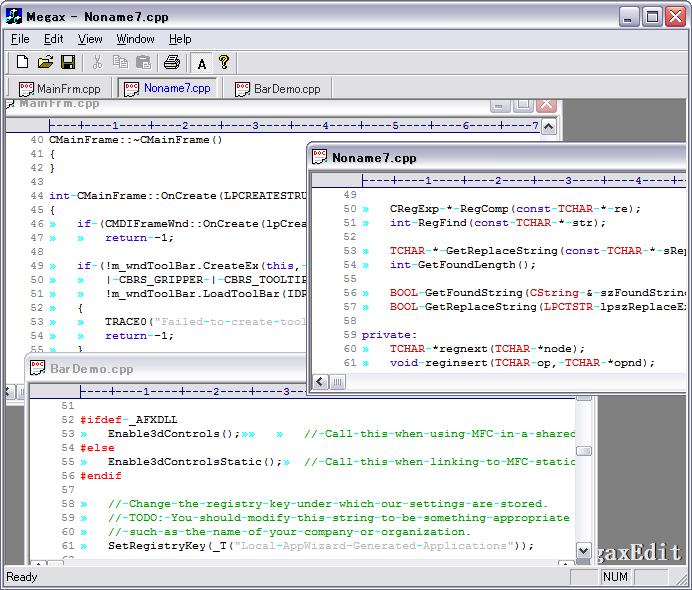Screen dimensions: 692x590
Task: Click 'private:' on line 59 in Noname7.cpp
Action: [389, 334]
